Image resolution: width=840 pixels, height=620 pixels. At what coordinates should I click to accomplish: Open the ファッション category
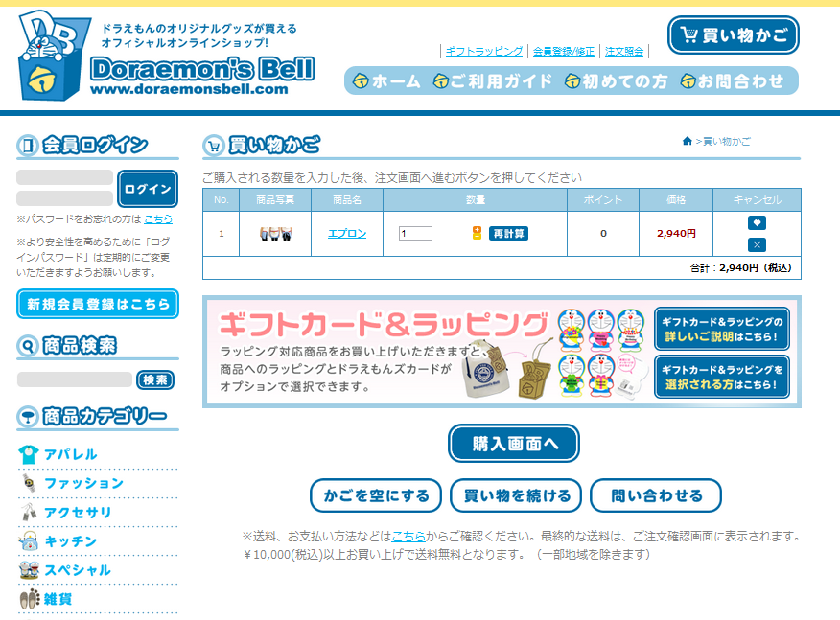(x=71, y=484)
